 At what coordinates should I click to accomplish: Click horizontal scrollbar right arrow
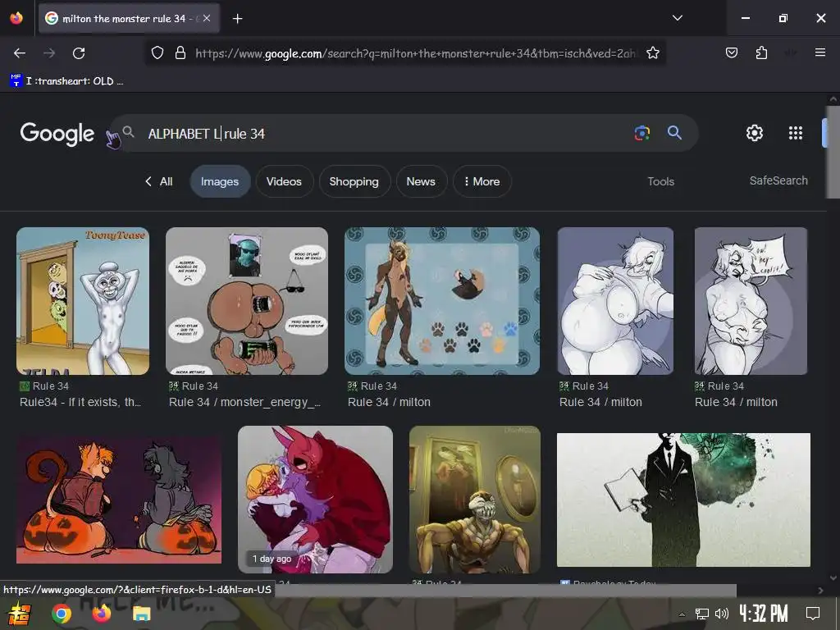820,591
